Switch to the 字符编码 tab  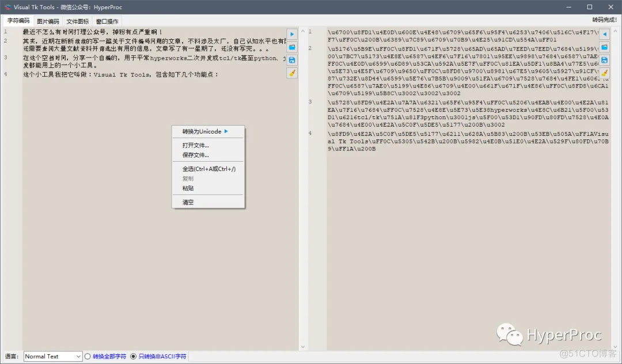click(18, 21)
